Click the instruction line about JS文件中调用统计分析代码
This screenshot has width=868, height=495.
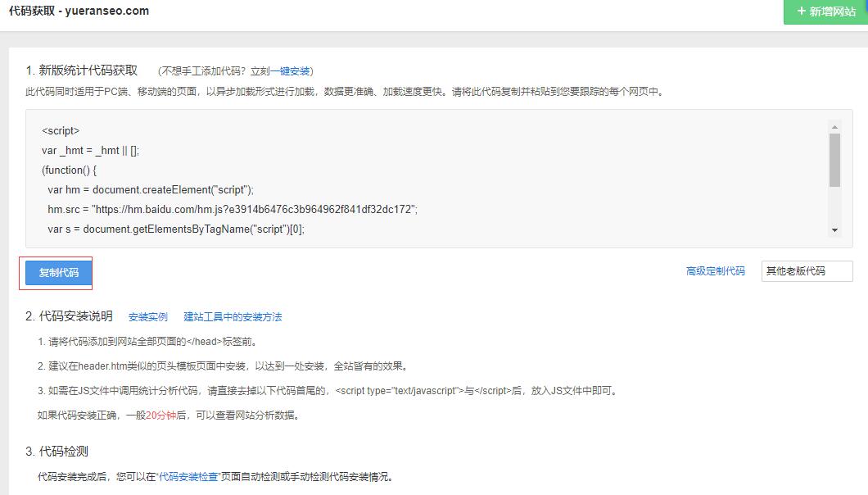coord(329,391)
